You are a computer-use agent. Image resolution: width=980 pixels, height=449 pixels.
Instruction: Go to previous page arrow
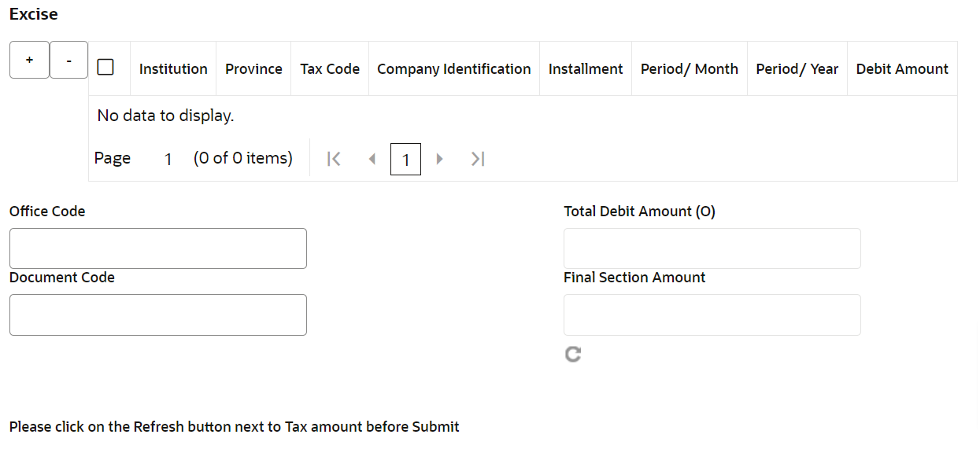(x=372, y=159)
